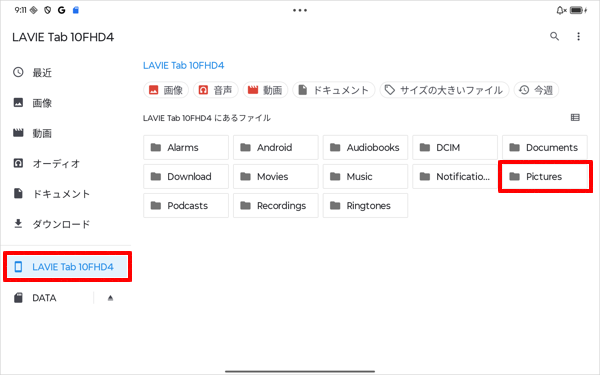Filter by 動画 chip
This screenshot has height=375, width=600.
tap(265, 90)
